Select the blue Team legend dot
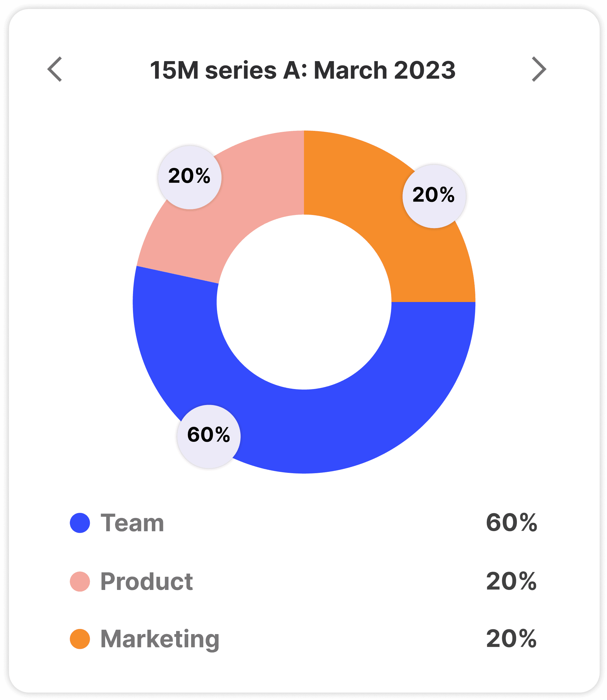The height and width of the screenshot is (700, 607). tap(80, 523)
